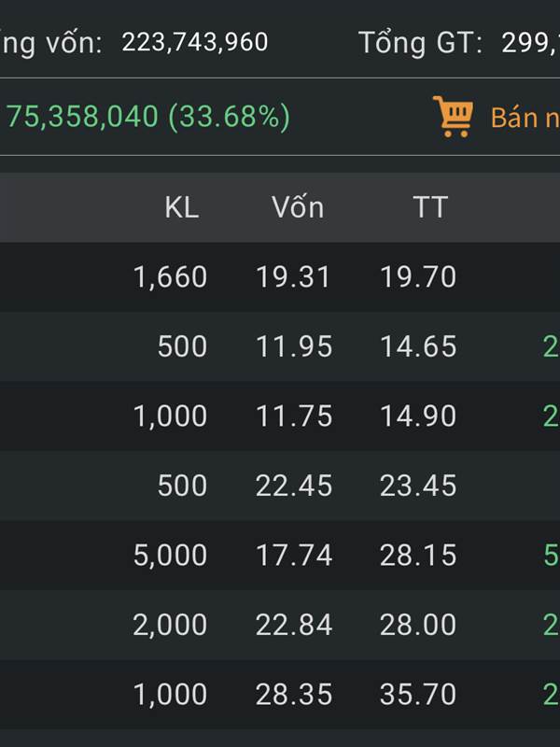Tap the market price 23.45 cell
The height and width of the screenshot is (747, 560).
pyautogui.click(x=418, y=486)
